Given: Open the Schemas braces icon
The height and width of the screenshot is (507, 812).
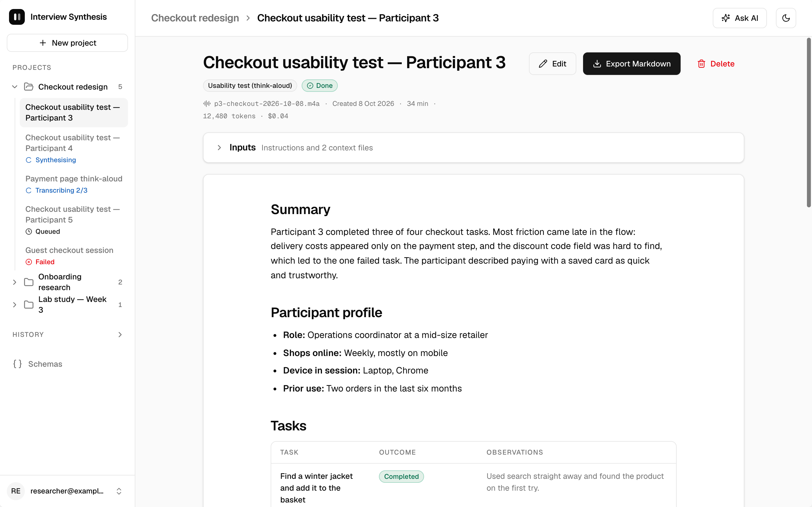Looking at the screenshot, I should pos(17,364).
